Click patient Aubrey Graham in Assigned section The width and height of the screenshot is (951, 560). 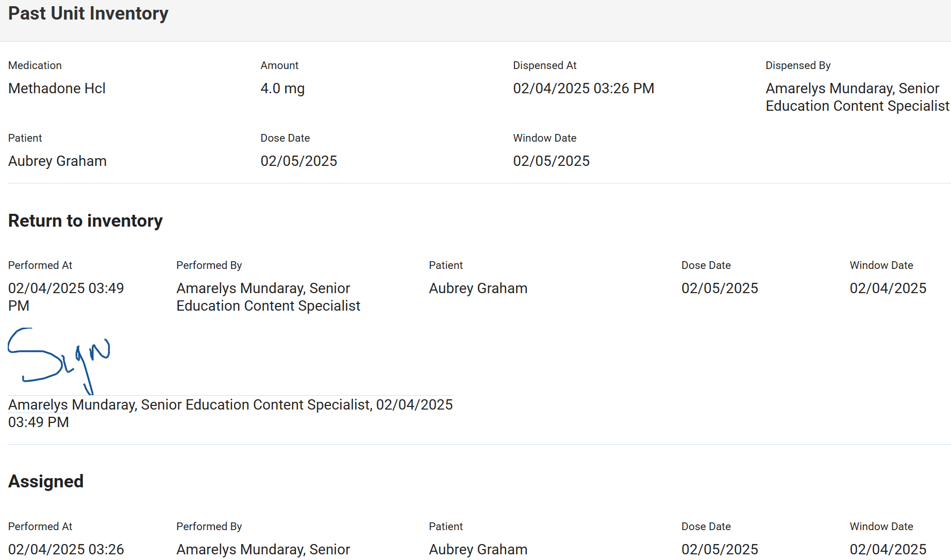pyautogui.click(x=478, y=550)
